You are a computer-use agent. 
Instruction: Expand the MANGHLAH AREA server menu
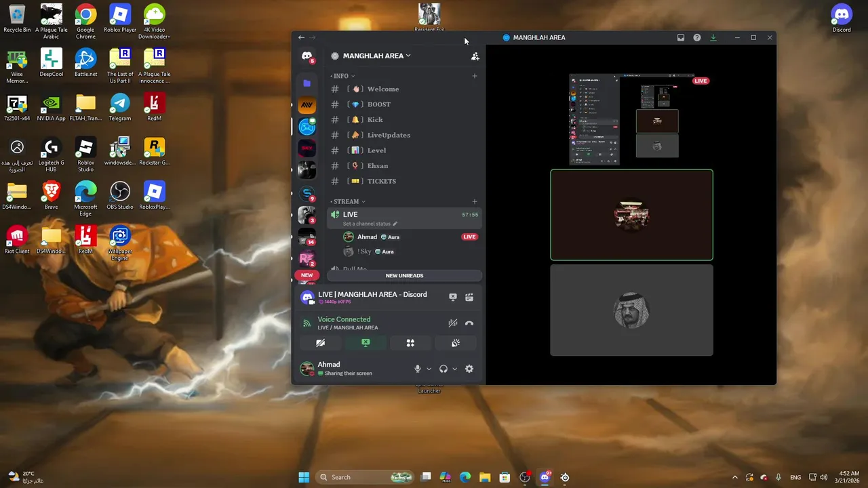[x=376, y=56]
